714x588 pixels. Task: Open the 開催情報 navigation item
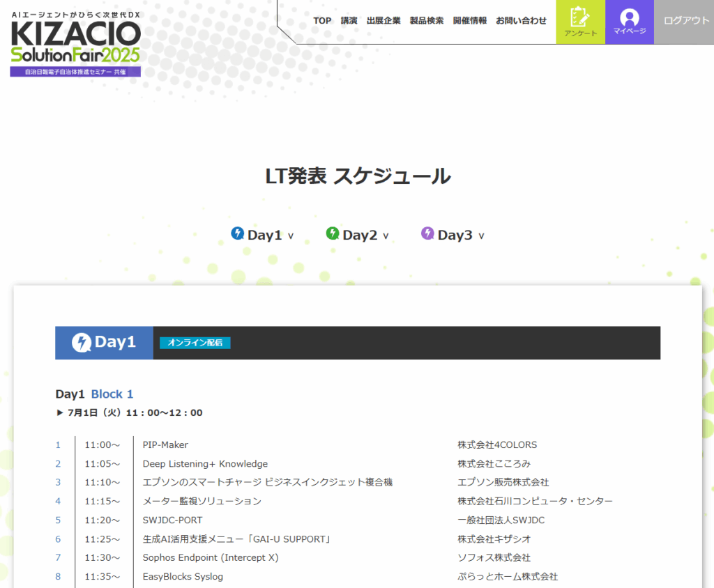[x=470, y=20]
